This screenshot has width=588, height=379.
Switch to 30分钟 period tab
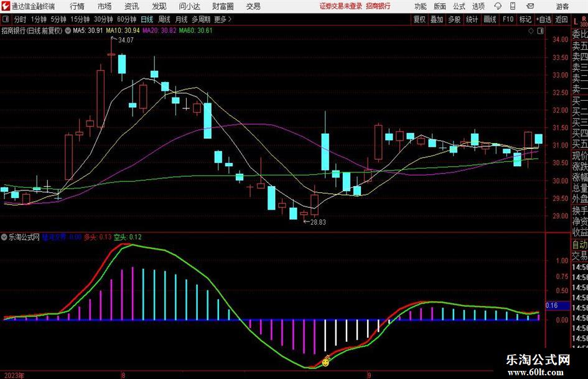tap(103, 19)
